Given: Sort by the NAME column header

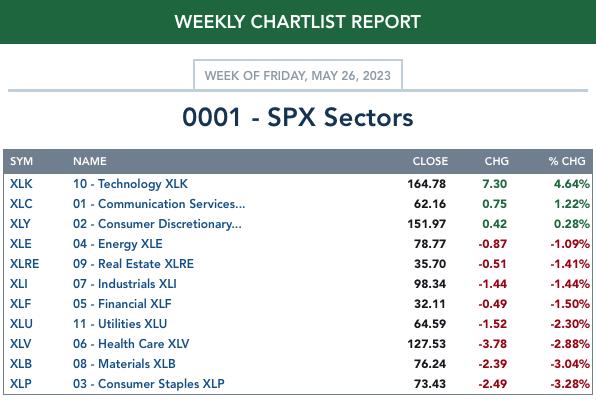Looking at the screenshot, I should [90, 161].
